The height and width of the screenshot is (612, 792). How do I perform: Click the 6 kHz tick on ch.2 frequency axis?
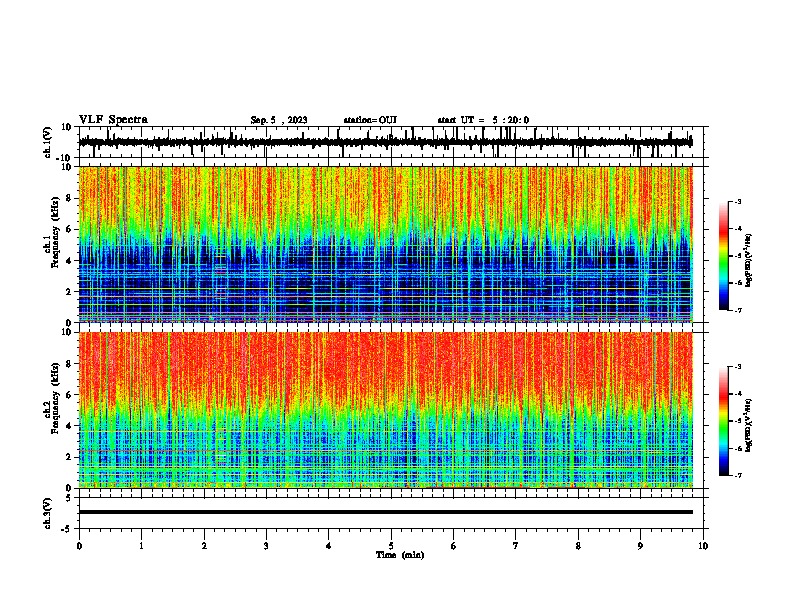tap(69, 395)
